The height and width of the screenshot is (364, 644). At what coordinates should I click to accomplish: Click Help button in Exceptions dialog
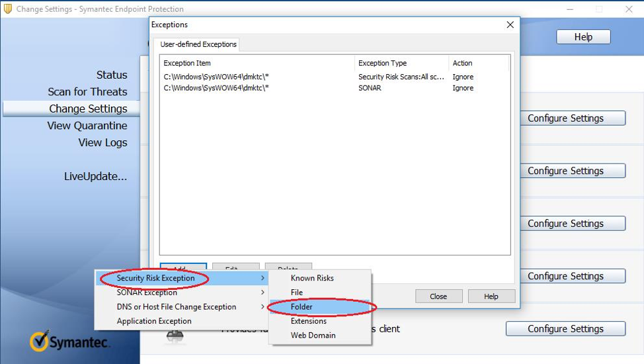[x=491, y=296]
